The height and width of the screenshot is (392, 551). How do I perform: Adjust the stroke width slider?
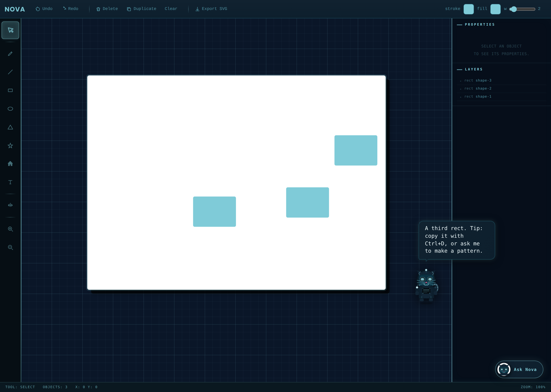522,9
